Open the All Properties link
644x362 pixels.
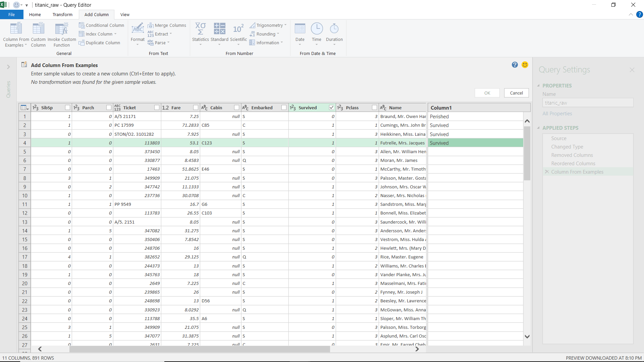point(557,114)
